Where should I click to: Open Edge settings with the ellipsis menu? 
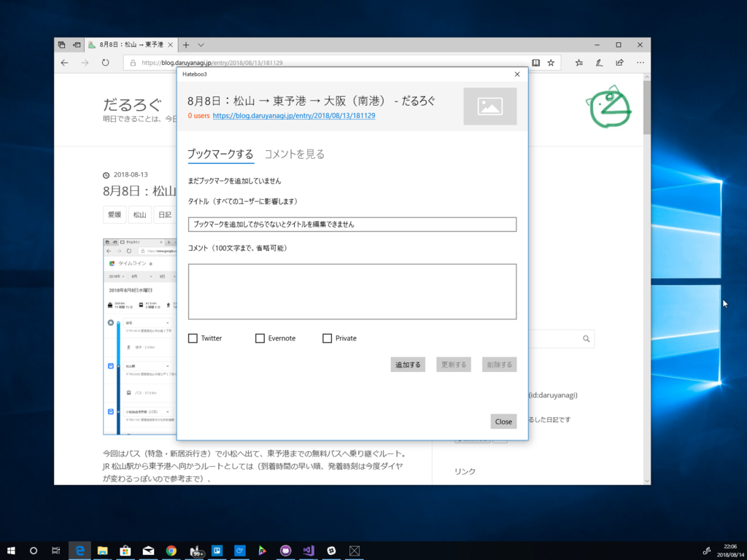coord(640,63)
